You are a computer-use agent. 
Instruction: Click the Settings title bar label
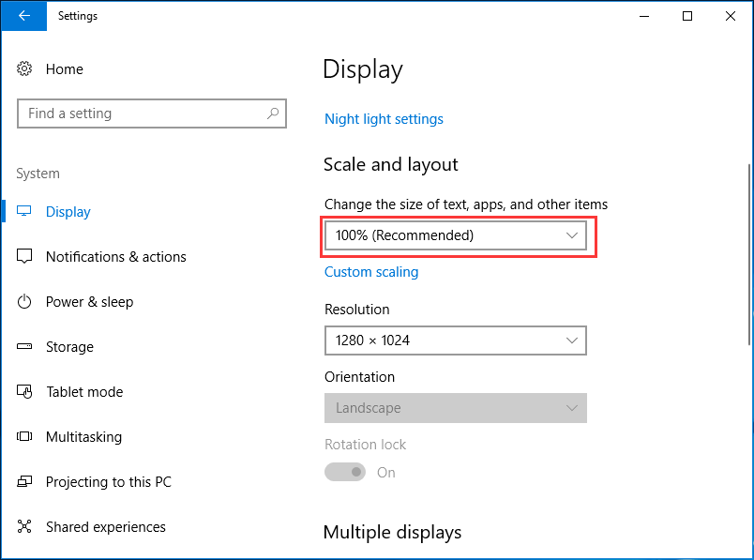point(78,15)
